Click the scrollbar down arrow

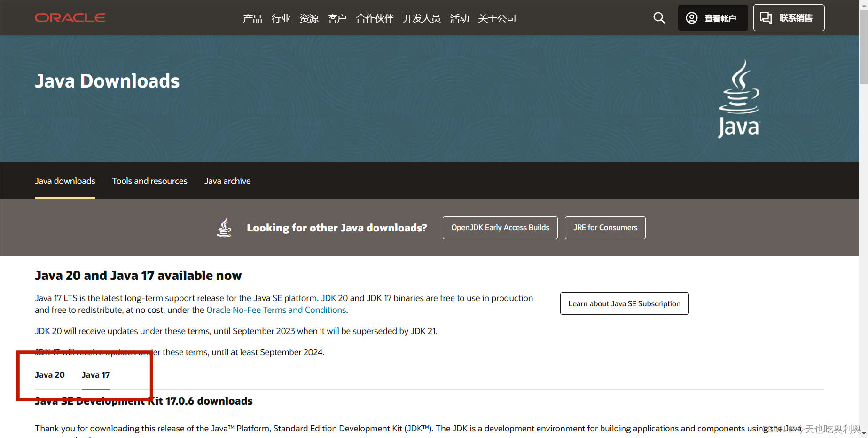(864, 433)
